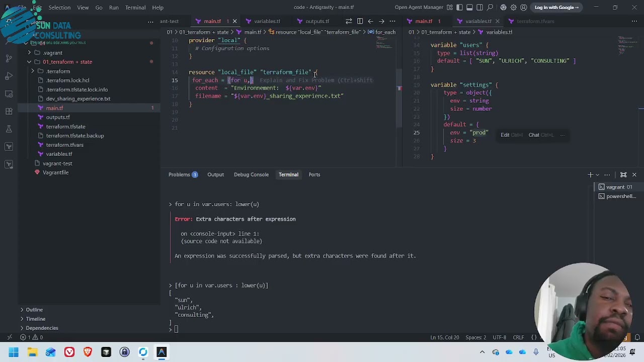644x362 pixels.
Task: Open dev_sharing_experience.txt file
Action: tap(78, 99)
